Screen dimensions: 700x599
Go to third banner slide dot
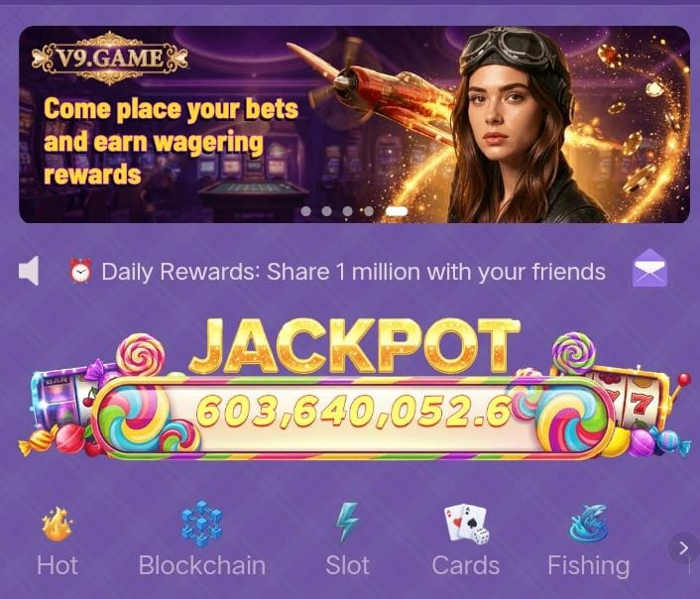point(347,211)
